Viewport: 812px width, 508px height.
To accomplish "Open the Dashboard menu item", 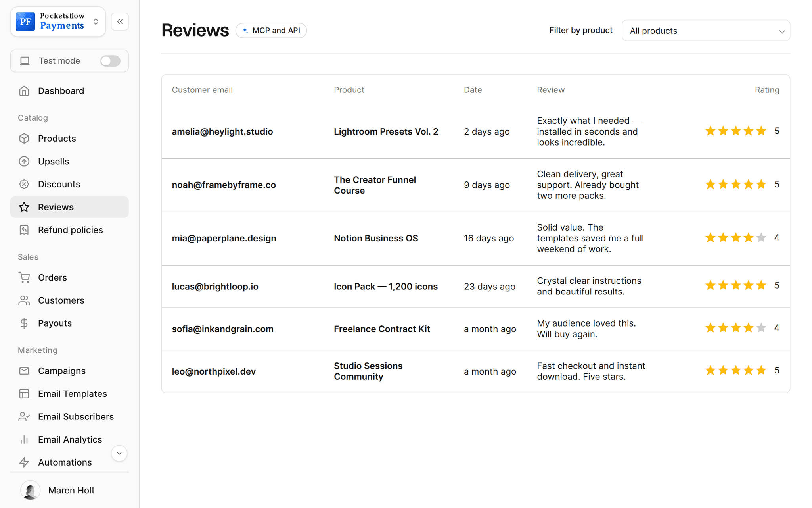I will pyautogui.click(x=69, y=91).
